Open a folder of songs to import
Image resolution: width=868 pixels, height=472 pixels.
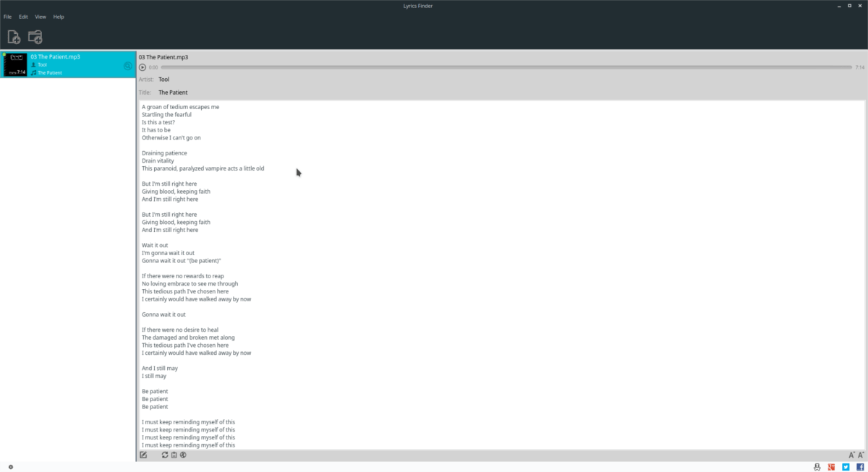34,36
